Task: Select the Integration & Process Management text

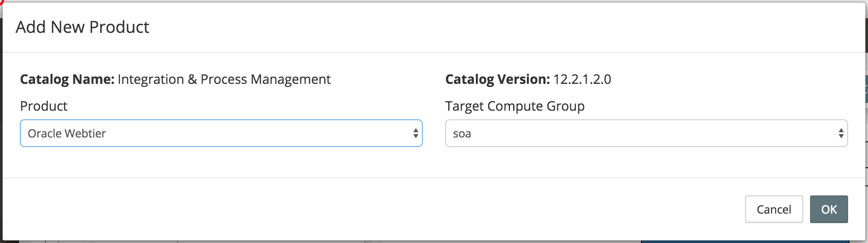Action: [x=224, y=79]
